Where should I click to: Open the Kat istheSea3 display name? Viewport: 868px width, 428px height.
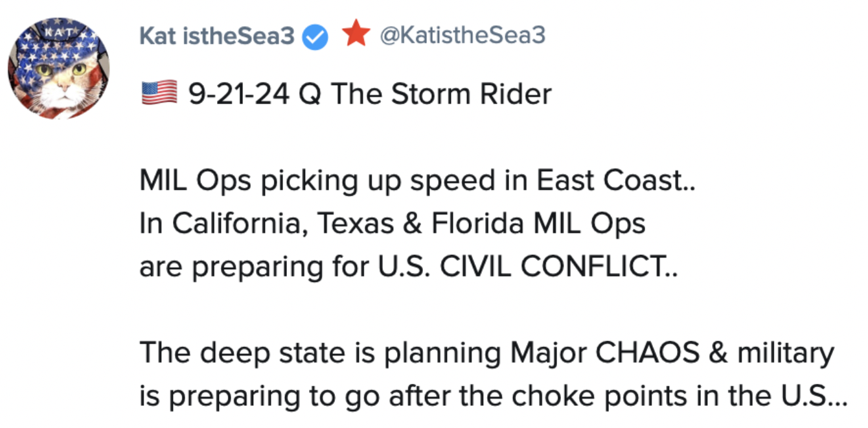[x=217, y=36]
